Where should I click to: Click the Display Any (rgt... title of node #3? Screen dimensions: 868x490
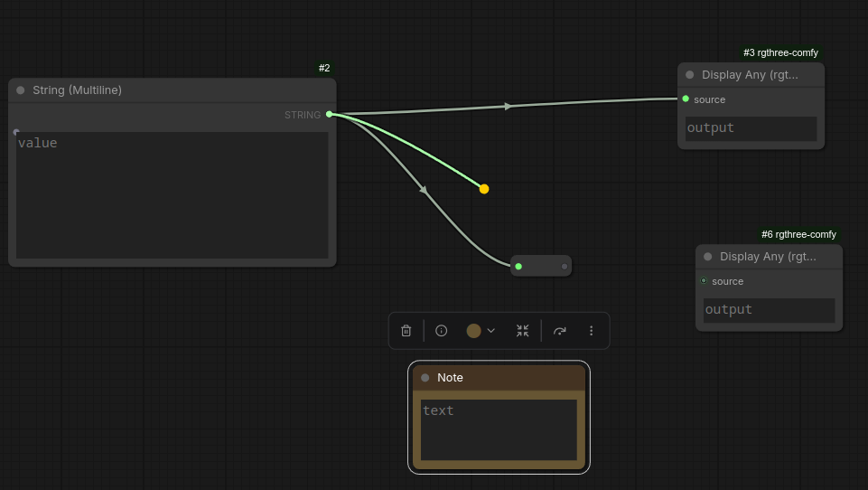point(750,75)
